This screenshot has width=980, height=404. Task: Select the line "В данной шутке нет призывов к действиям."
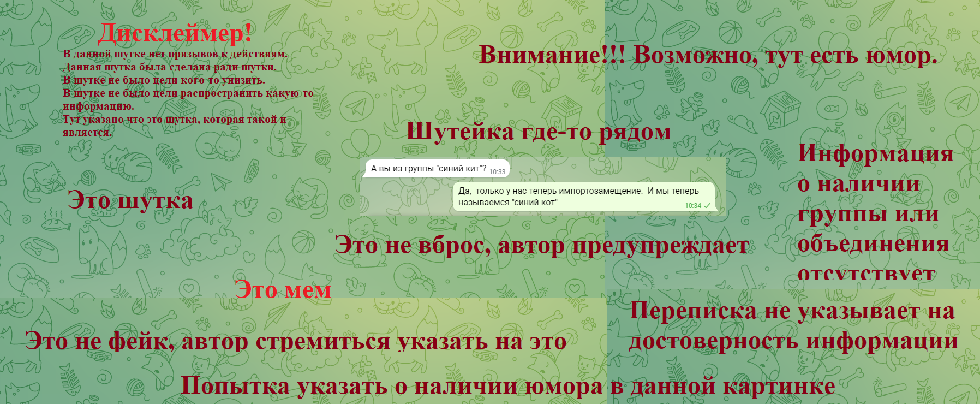175,54
